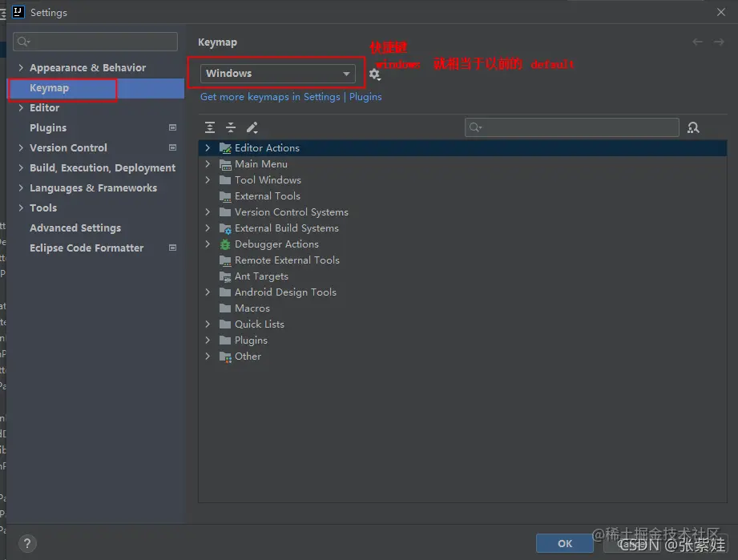The height and width of the screenshot is (560, 738).
Task: Click the OK button
Action: (565, 543)
